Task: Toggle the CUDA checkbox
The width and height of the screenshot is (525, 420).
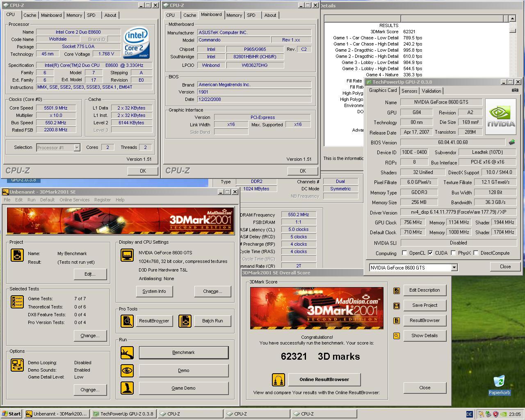Action: (x=430, y=253)
